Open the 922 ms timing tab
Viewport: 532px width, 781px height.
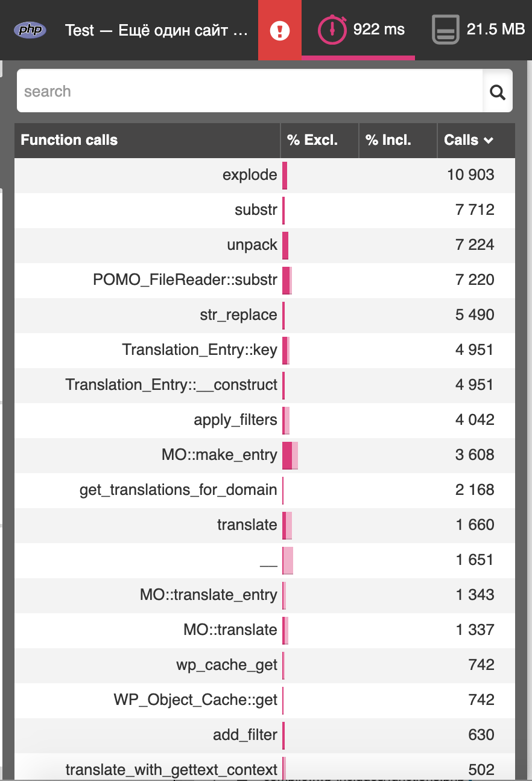point(378,30)
